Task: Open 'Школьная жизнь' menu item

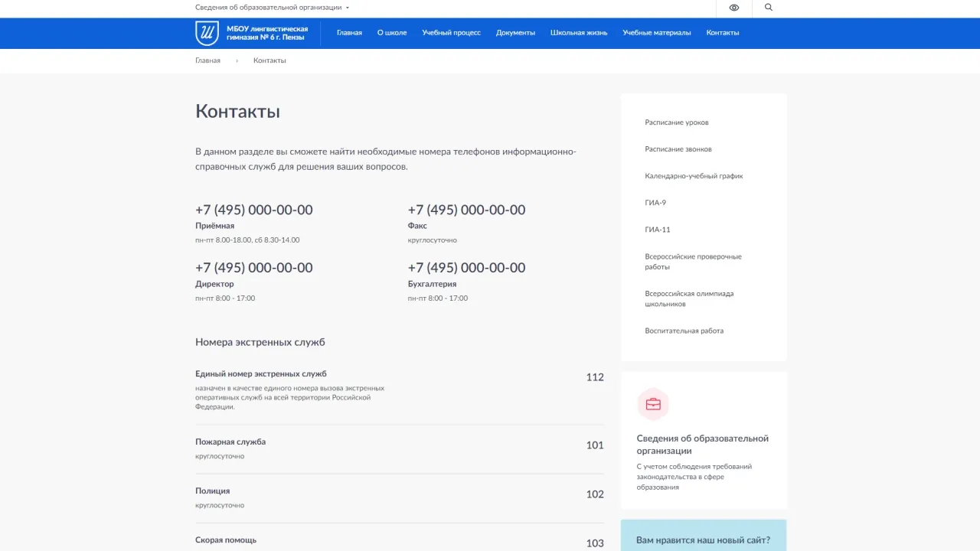Action: (x=579, y=33)
